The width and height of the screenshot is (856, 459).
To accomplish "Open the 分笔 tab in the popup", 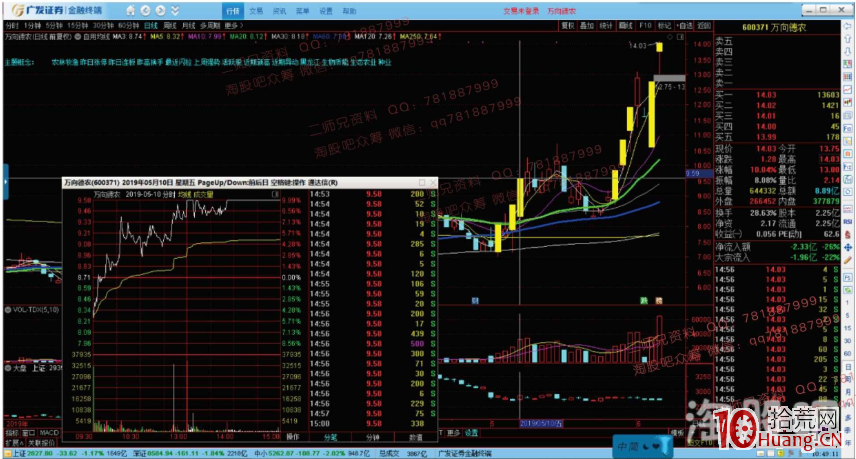I will [330, 437].
